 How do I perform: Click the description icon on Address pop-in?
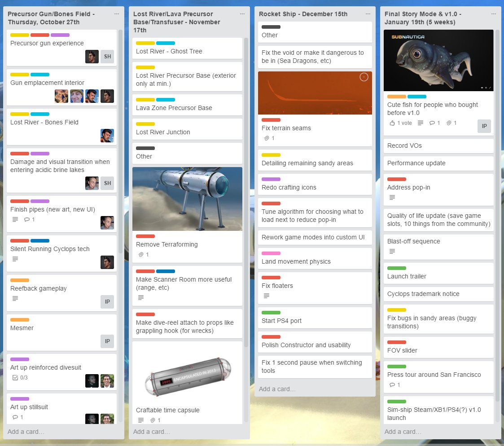tap(392, 198)
